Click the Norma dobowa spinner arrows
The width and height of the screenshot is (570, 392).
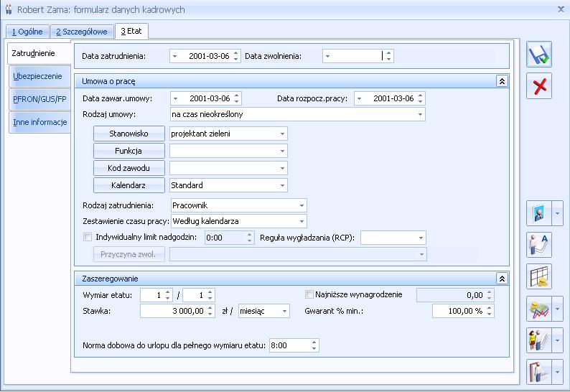[x=314, y=345]
